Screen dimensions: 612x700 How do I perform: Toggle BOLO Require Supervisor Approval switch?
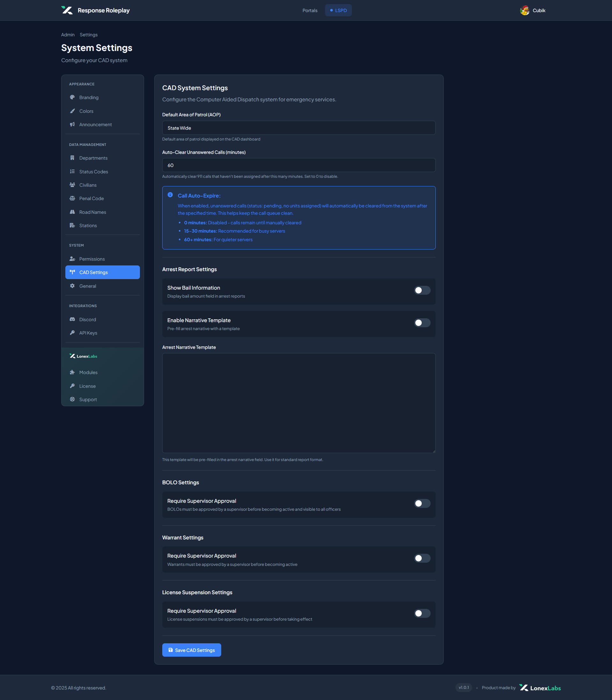pos(422,503)
